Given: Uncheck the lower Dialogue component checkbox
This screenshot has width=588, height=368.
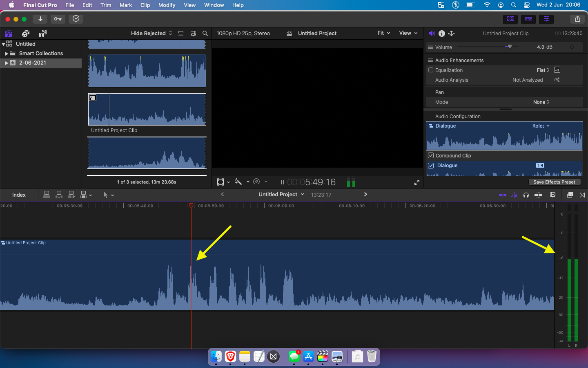Looking at the screenshot, I should click(430, 166).
